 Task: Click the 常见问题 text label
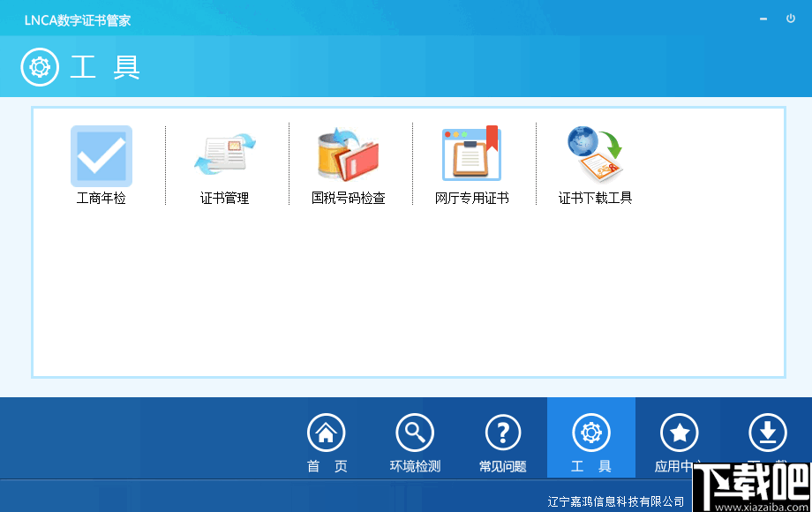pos(503,464)
